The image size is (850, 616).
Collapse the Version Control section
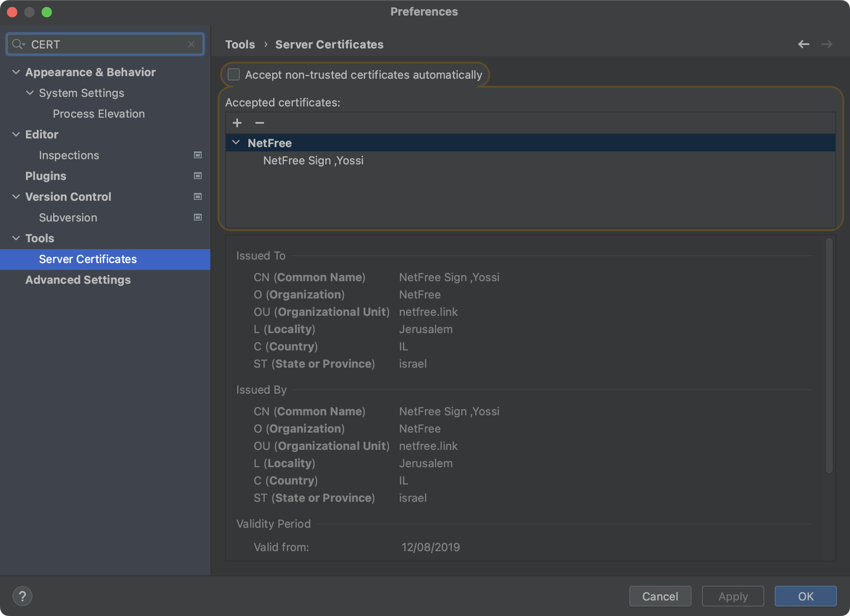[x=16, y=196]
